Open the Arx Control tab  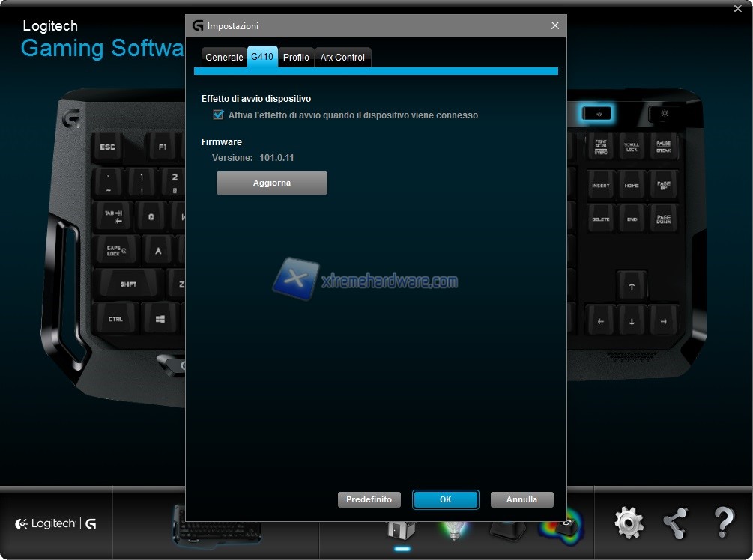click(x=342, y=58)
